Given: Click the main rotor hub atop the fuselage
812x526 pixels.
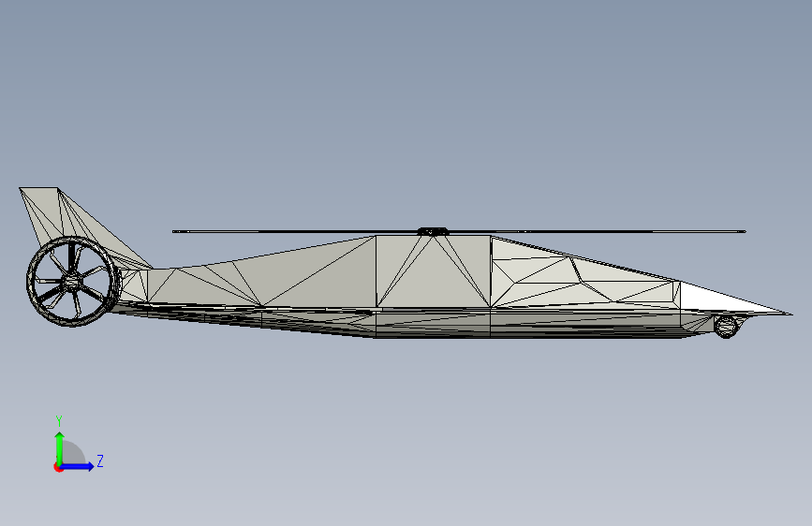Looking at the screenshot, I should pos(433,231).
